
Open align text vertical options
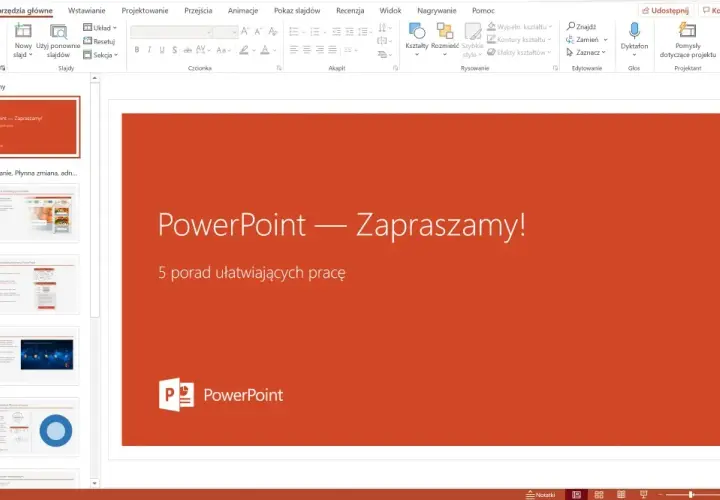coord(384,41)
